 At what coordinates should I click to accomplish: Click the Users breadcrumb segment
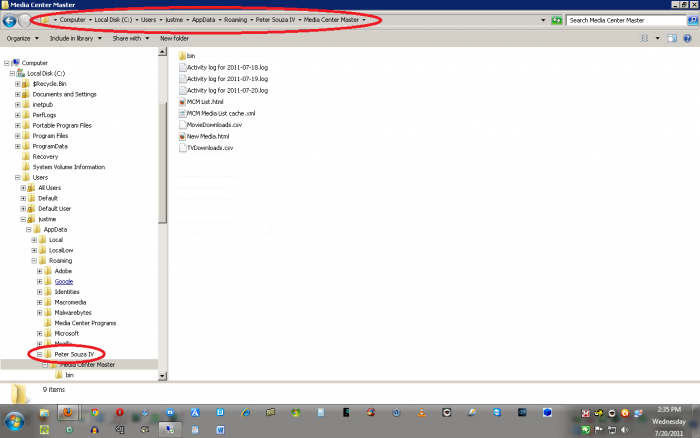click(149, 20)
